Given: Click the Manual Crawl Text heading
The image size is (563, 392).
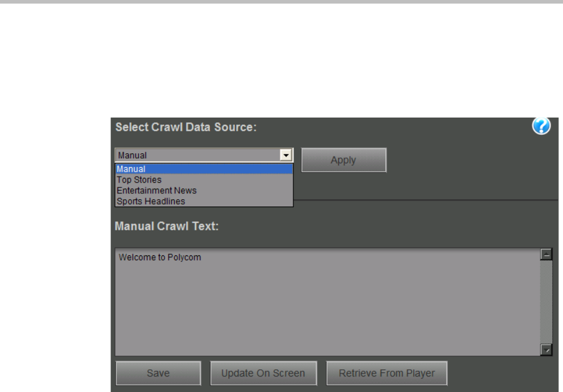Looking at the screenshot, I should point(167,227).
